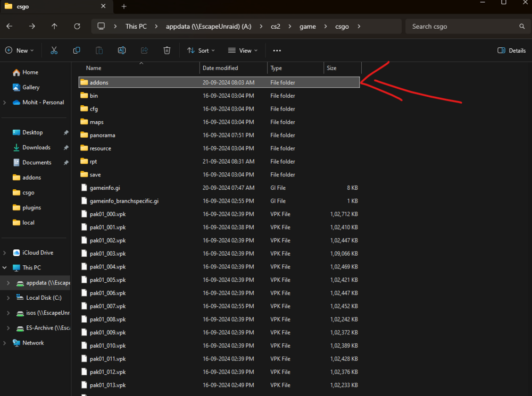Open a new tab with plus button
532x396 pixels.
click(124, 6)
